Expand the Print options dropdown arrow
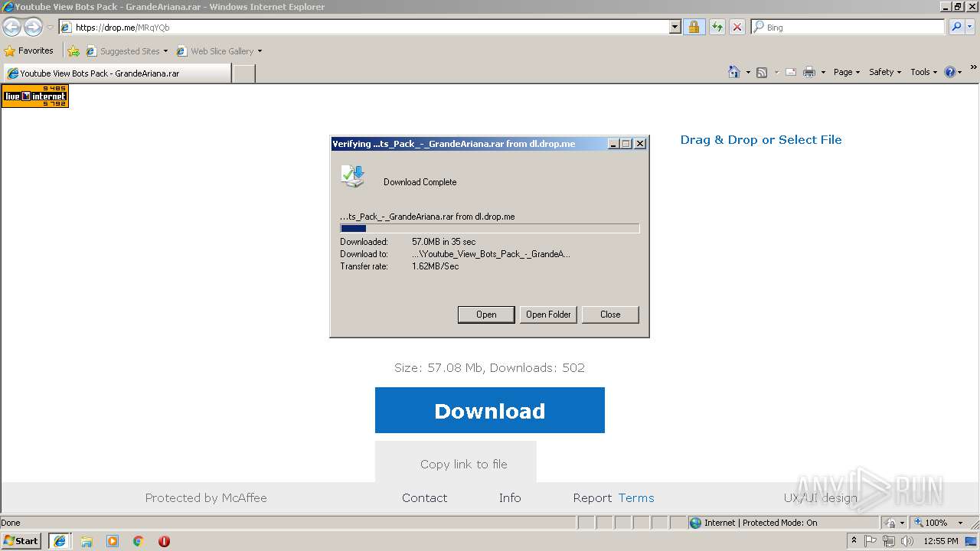 coord(823,72)
